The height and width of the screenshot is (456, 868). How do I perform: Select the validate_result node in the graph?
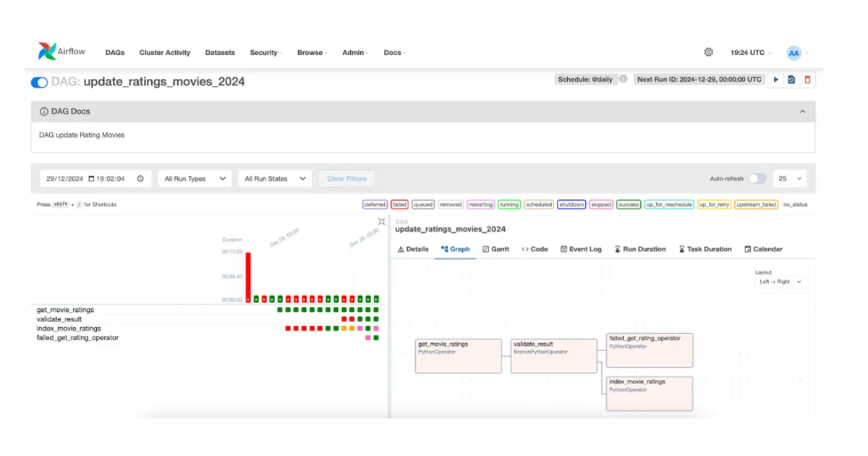[553, 355]
